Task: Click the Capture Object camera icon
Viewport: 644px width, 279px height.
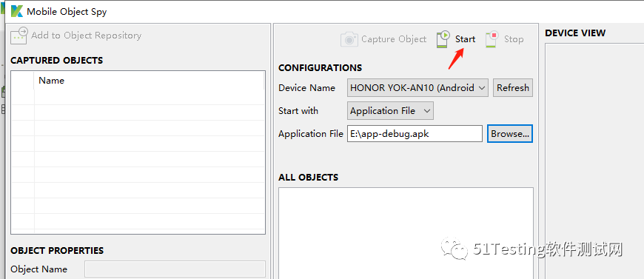Action: pyautogui.click(x=349, y=39)
